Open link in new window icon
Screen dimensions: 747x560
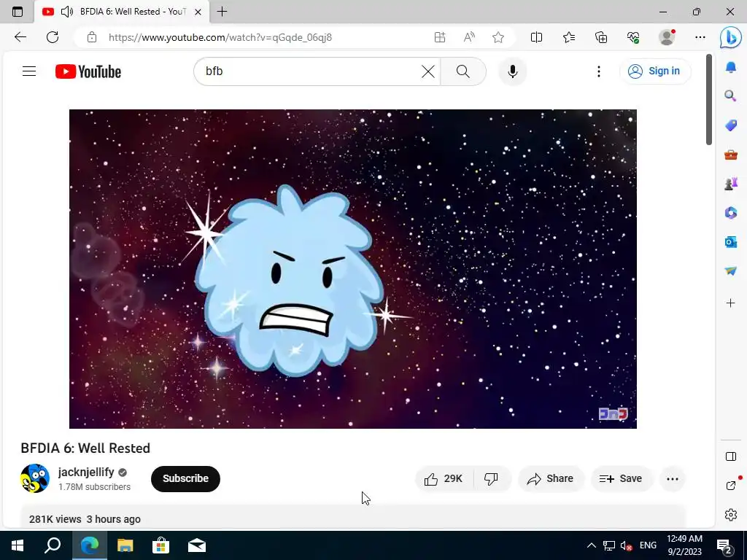click(x=731, y=485)
